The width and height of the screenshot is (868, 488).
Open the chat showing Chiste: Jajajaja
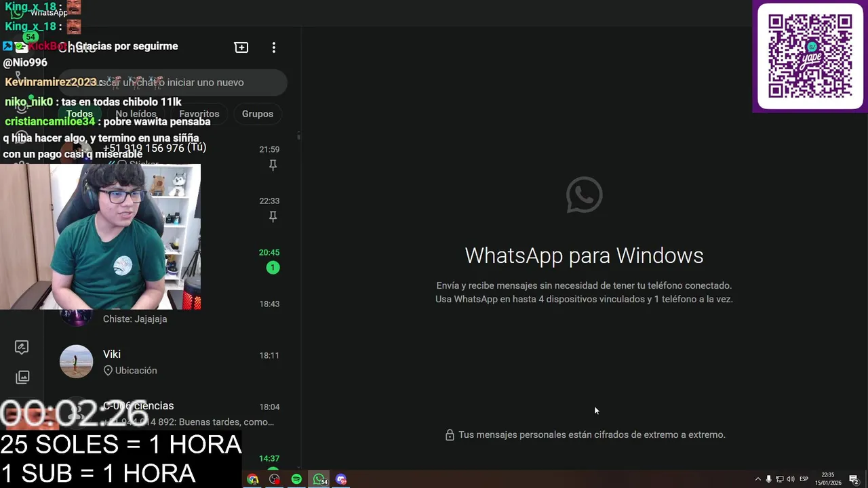171,310
